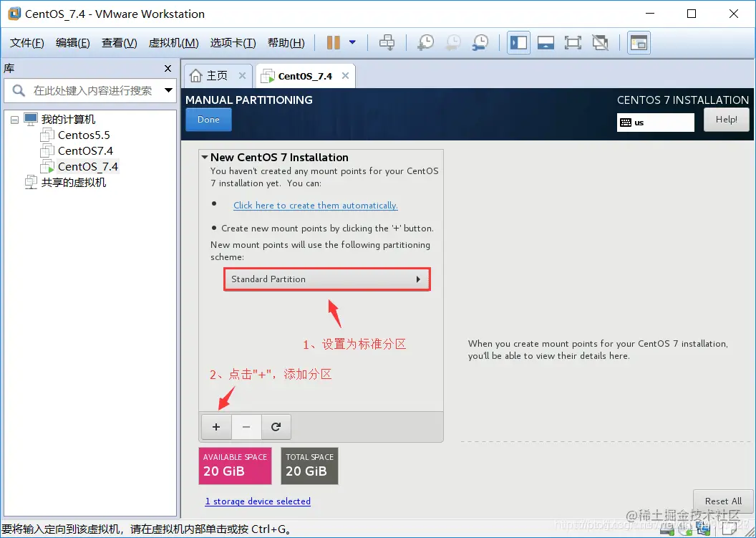Click the library search magnifier icon
This screenshot has height=538, width=756.
pyautogui.click(x=19, y=90)
